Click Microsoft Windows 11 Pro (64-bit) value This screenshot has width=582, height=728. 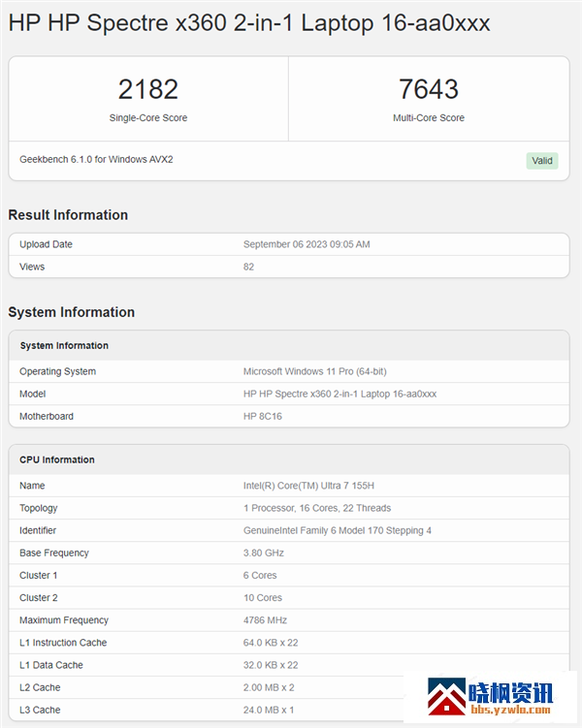315,371
